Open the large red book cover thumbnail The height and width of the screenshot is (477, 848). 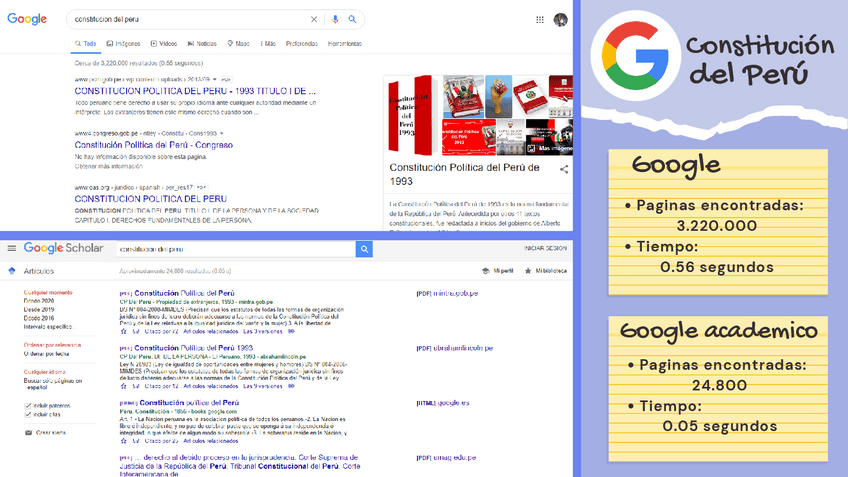click(x=413, y=115)
